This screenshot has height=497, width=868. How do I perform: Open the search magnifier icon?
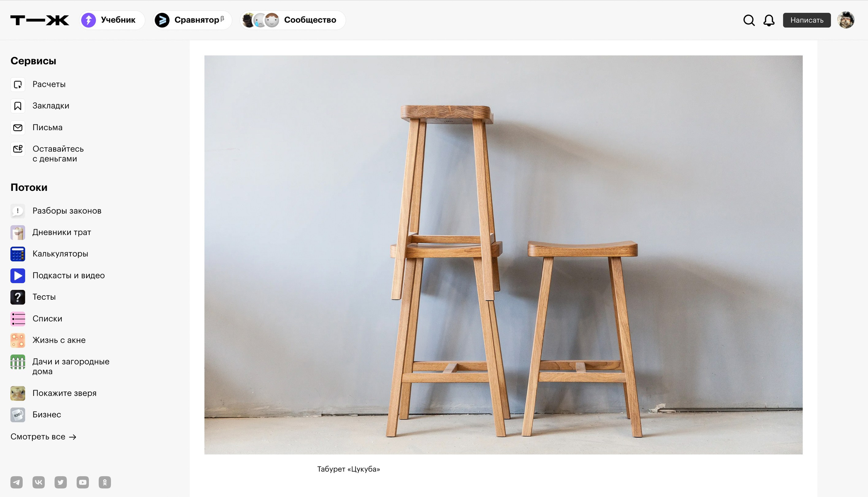pyautogui.click(x=749, y=20)
